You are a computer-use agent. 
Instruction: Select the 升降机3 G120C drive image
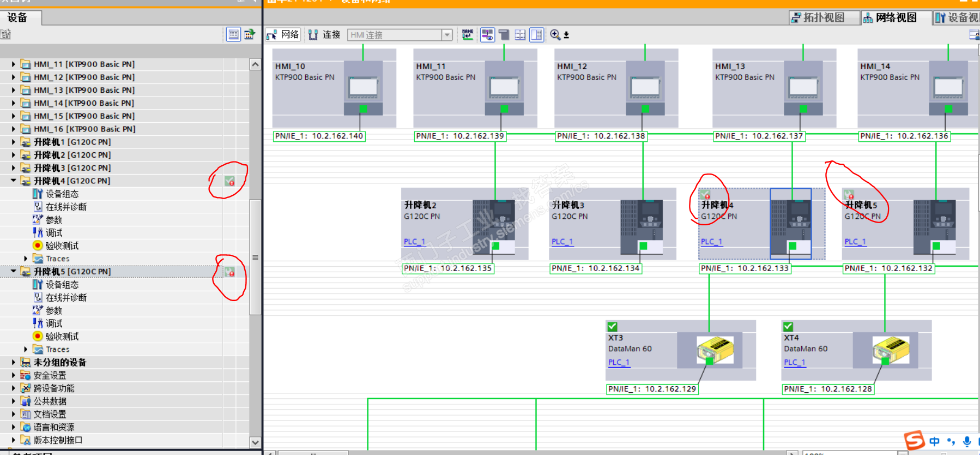642,227
